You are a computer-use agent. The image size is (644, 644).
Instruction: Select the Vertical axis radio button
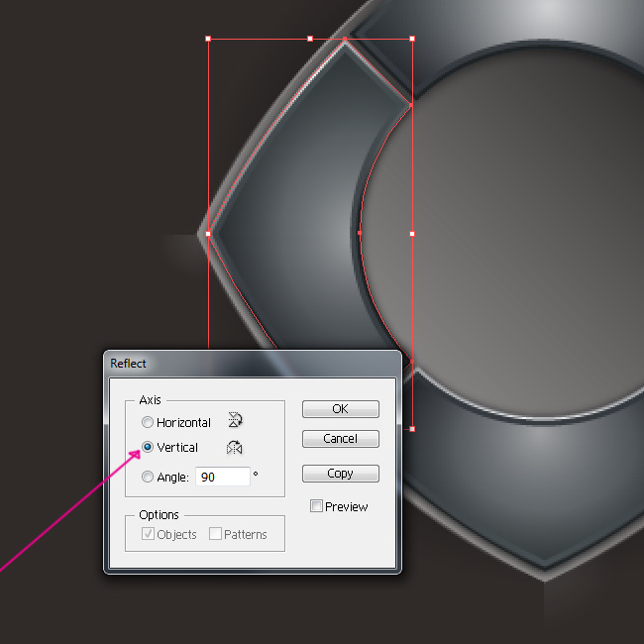[x=148, y=447]
